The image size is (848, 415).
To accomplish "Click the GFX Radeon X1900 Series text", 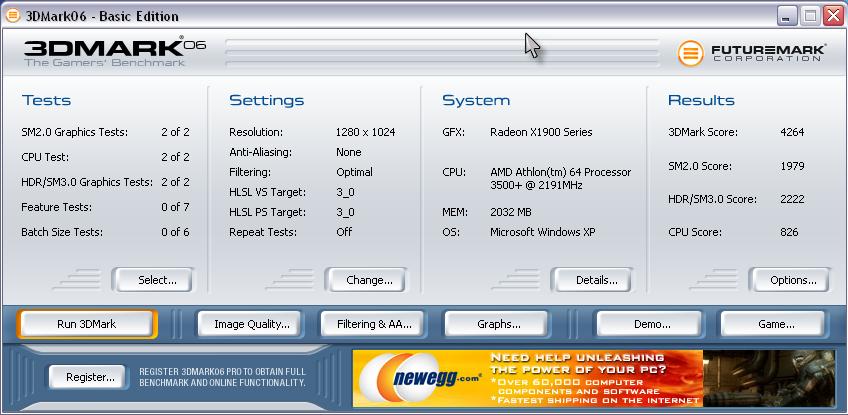I will [541, 132].
